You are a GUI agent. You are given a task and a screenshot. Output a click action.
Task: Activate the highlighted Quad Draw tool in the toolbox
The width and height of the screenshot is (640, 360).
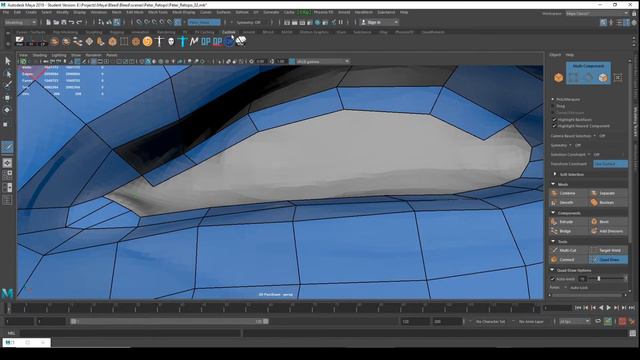point(7,147)
